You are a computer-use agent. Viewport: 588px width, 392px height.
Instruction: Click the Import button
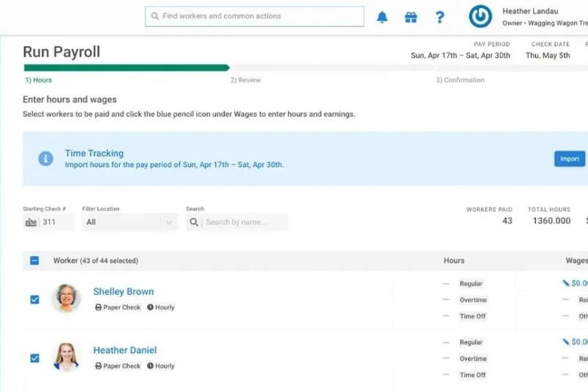pyautogui.click(x=570, y=159)
